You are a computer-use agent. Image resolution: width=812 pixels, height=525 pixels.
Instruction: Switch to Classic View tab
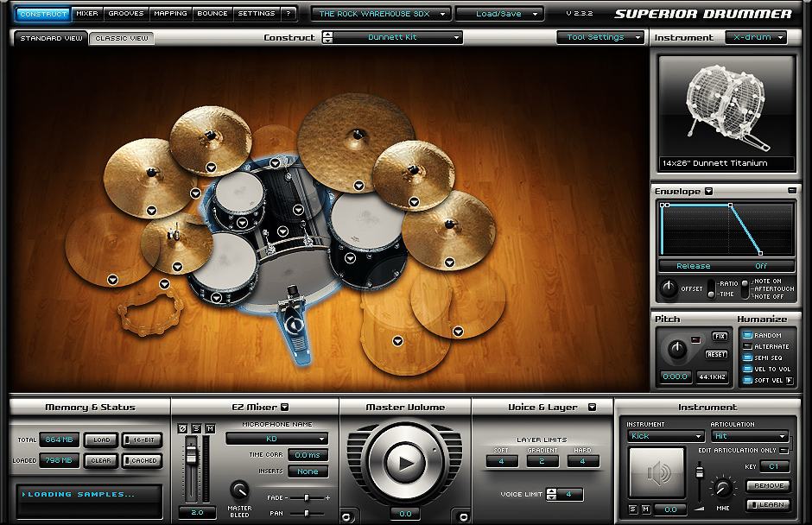(122, 39)
